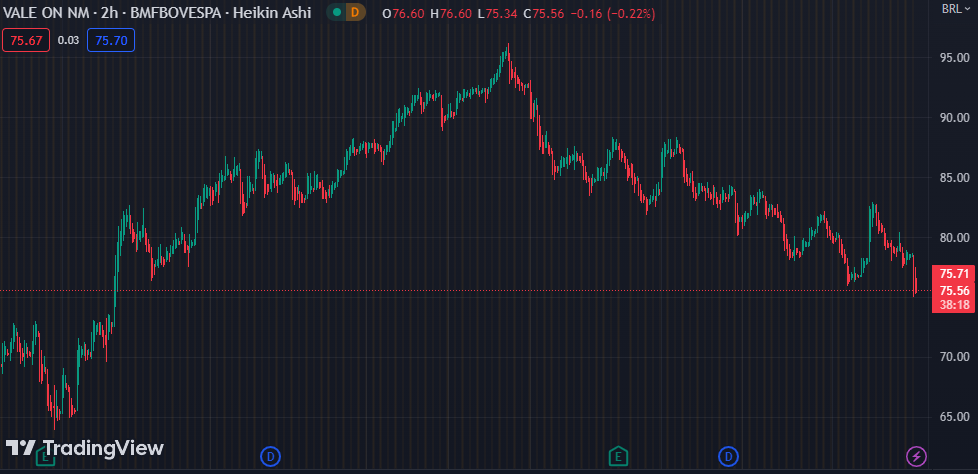Click the 70.00 price axis label
Viewport: 978px width, 474px height.
(x=954, y=357)
